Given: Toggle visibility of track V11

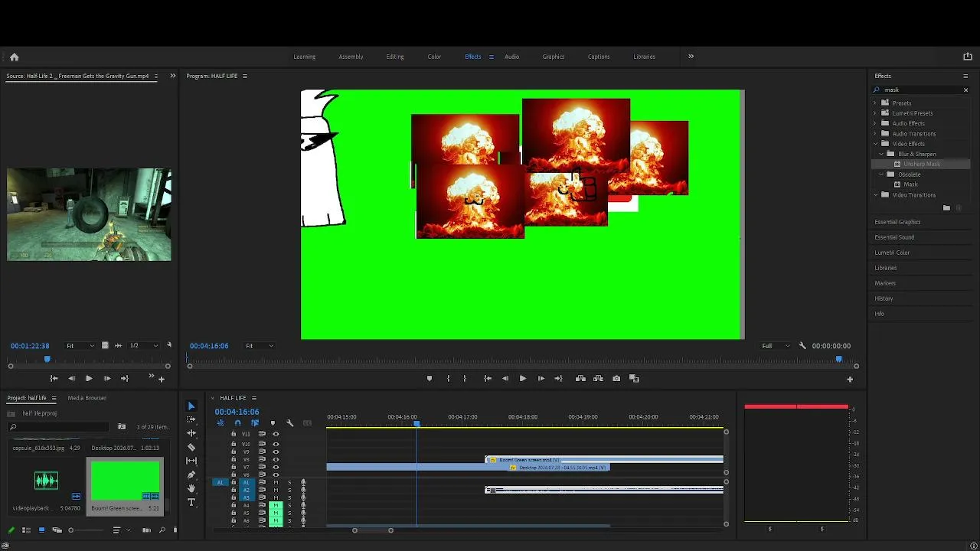Looking at the screenshot, I should pos(276,434).
